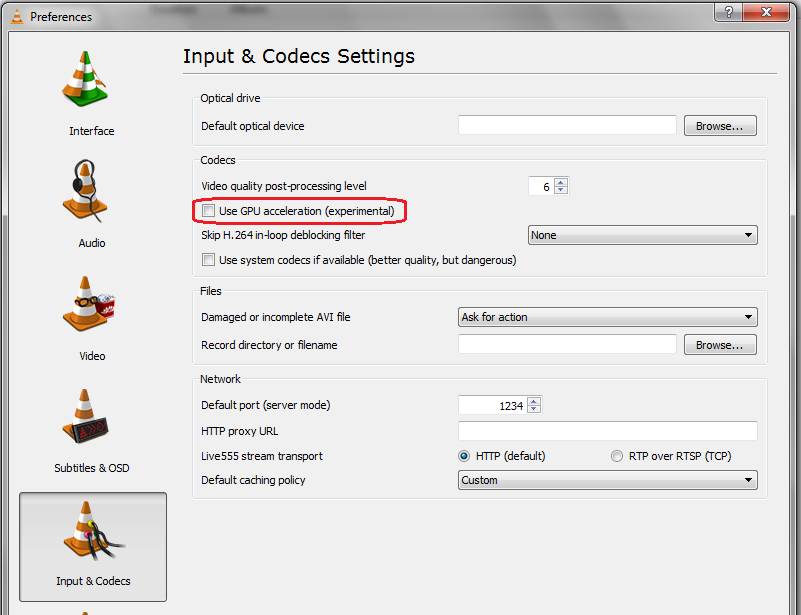Select Input & Codecs cables cone icon
Image resolution: width=801 pixels, height=615 pixels.
tap(93, 531)
